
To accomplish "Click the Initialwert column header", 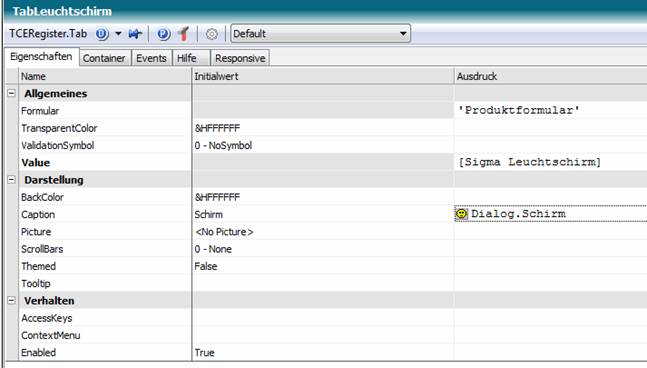I will 323,76.
